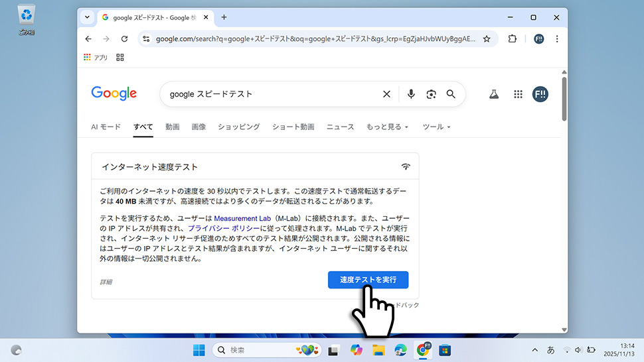Screen dimensions: 644x362
Task: Clear the search query with the X
Action: (386, 94)
